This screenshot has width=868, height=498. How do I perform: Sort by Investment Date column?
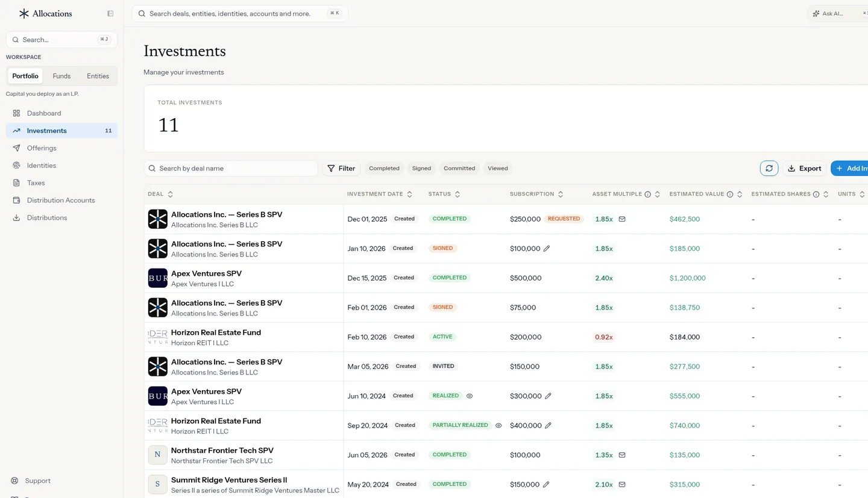(x=380, y=195)
